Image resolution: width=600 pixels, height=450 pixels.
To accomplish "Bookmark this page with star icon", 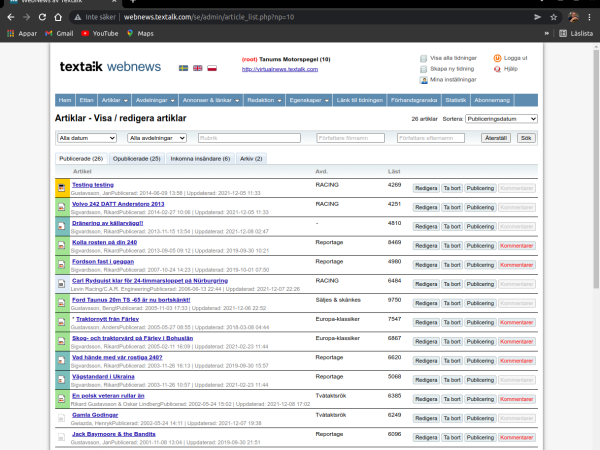I will (553, 17).
